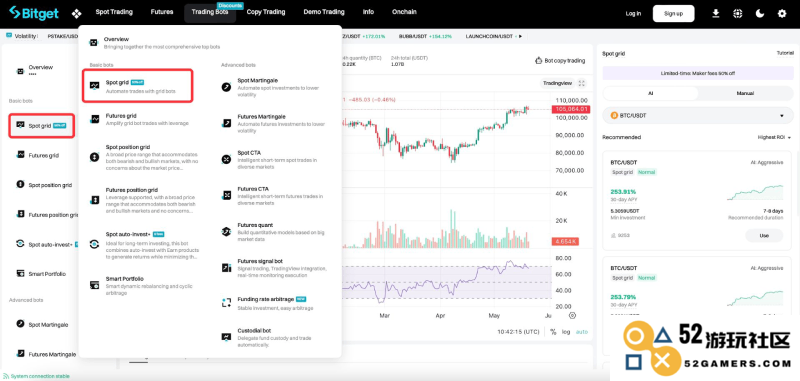The height and width of the screenshot is (381, 800).
Task: Open chart settings gear near axis
Action: [x=572, y=315]
